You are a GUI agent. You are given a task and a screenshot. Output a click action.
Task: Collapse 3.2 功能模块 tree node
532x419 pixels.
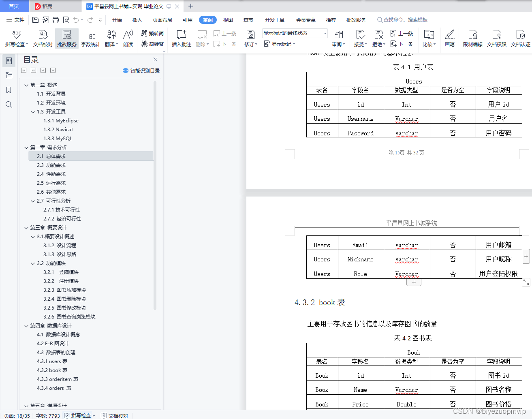click(33, 263)
